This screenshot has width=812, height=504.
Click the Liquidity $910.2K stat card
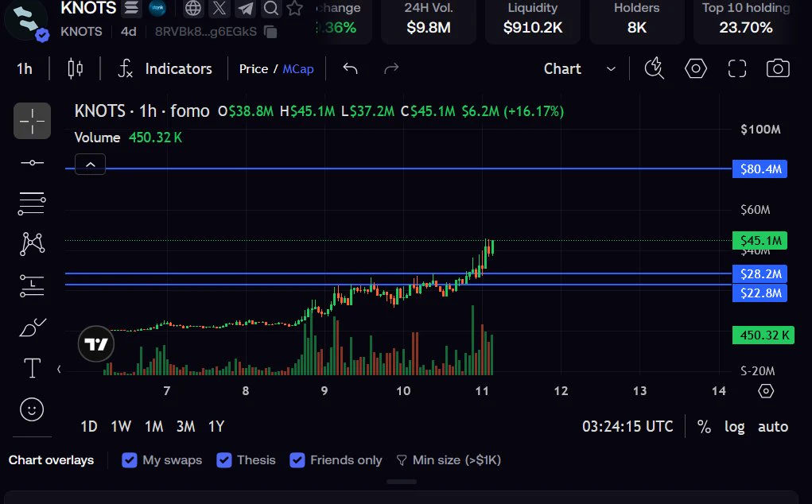click(x=532, y=21)
